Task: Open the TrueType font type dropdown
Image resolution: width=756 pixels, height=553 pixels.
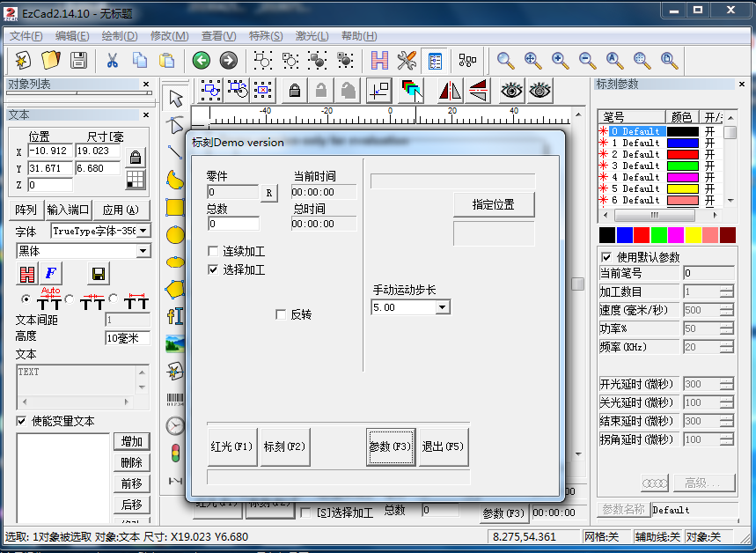Action: [143, 231]
